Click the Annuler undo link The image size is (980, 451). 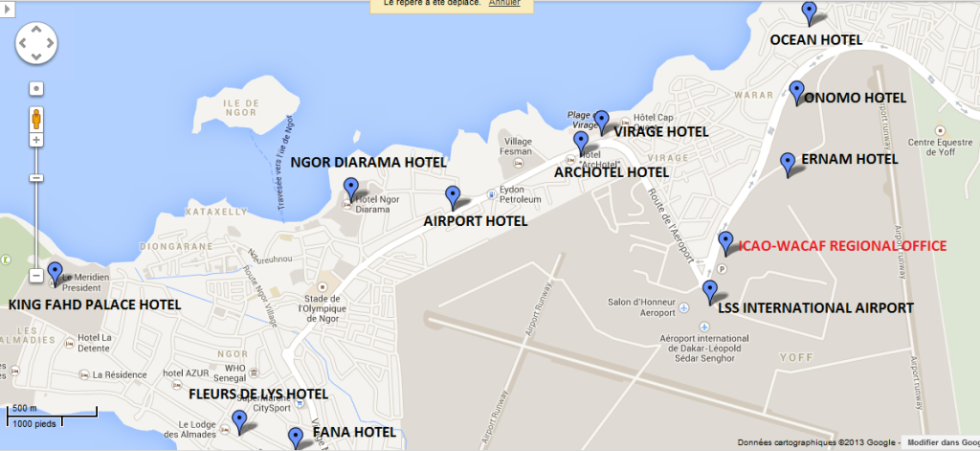504,3
